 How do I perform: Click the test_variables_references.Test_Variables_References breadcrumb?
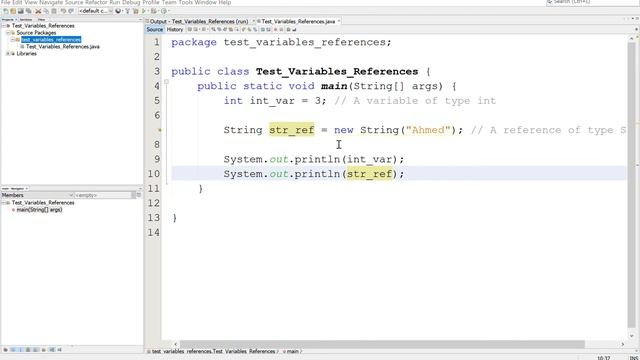point(213,351)
